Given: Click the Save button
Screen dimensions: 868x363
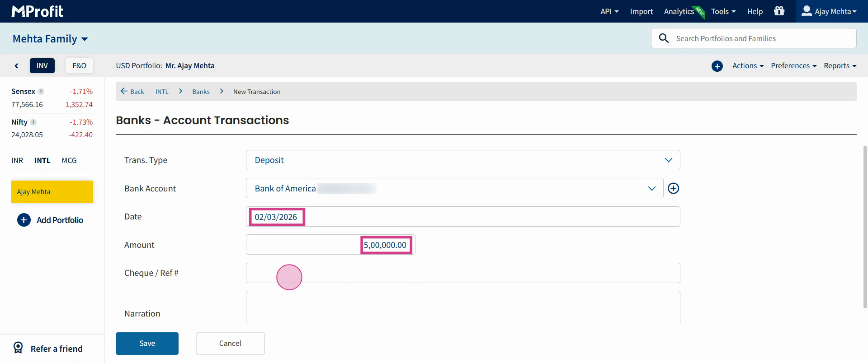Looking at the screenshot, I should pos(147,344).
